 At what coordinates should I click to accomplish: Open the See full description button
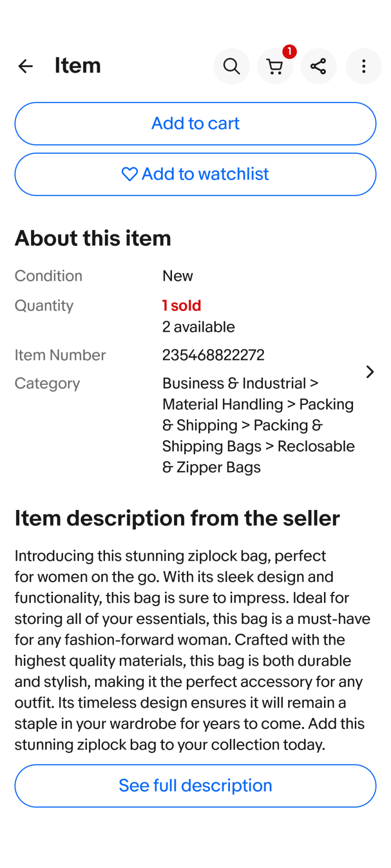[x=195, y=786]
